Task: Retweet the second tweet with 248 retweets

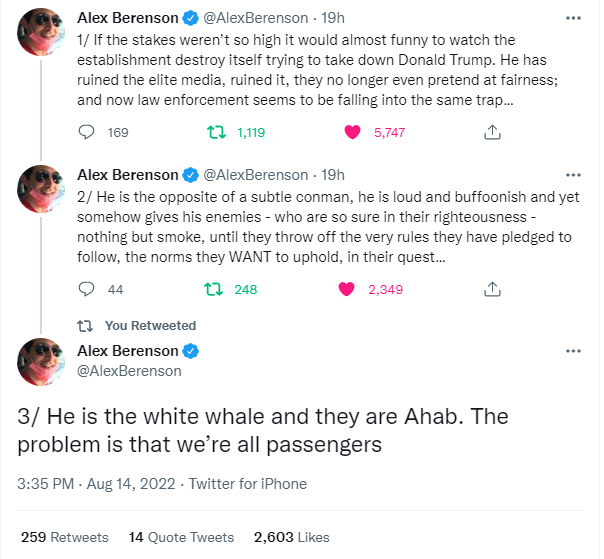Action: [x=212, y=289]
